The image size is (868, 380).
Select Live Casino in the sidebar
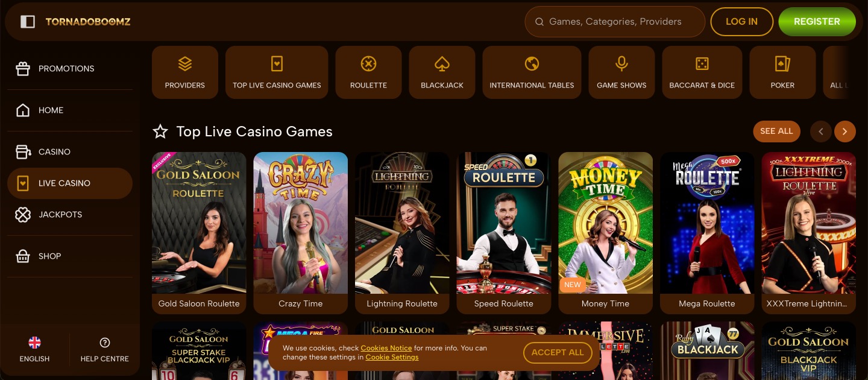click(x=70, y=183)
